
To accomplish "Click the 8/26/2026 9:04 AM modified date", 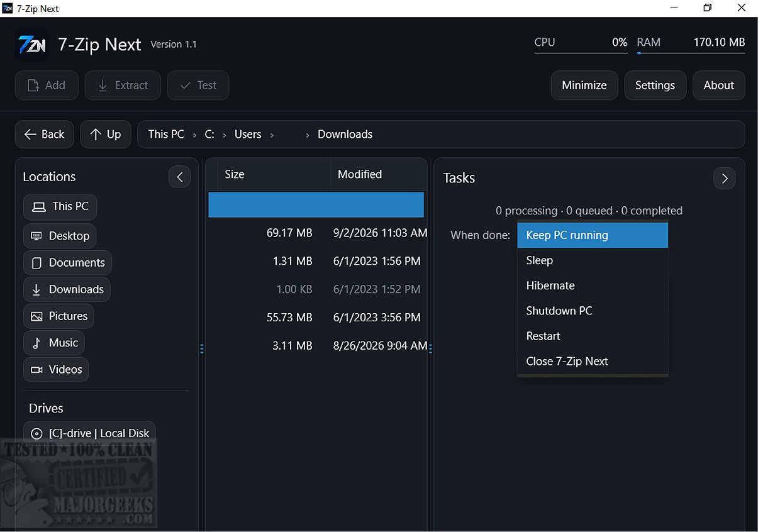I will click(380, 345).
